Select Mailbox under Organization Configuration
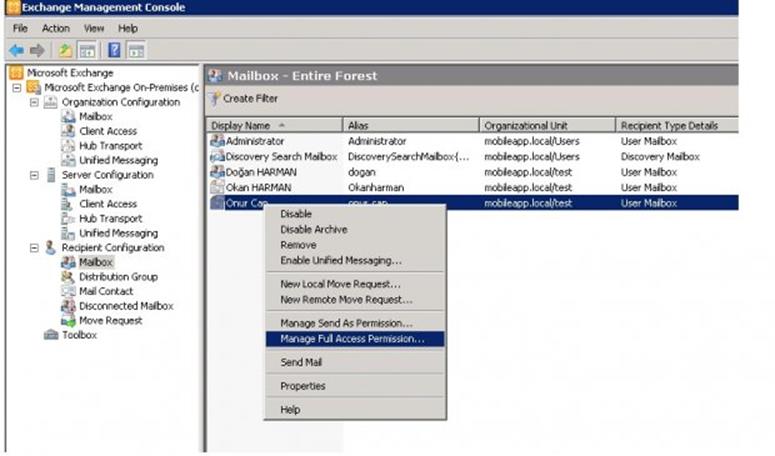Viewport: 775px width, 456px height. [x=96, y=117]
